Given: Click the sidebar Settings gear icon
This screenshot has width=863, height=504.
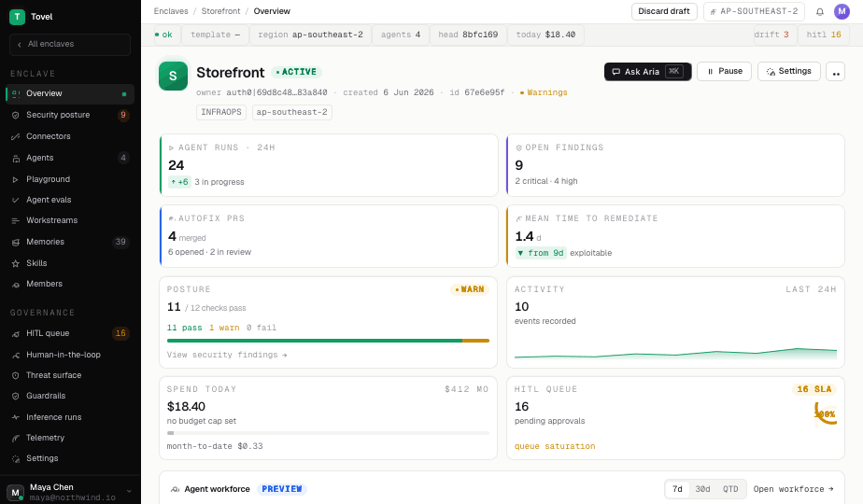Looking at the screenshot, I should pyautogui.click(x=15, y=459).
